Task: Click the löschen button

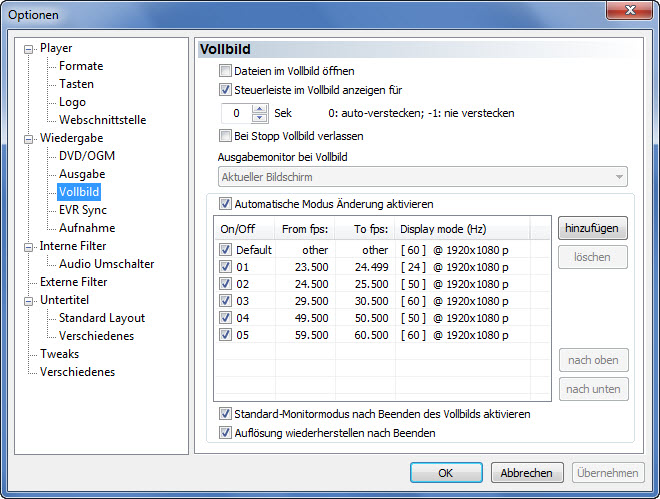Action: click(x=593, y=257)
